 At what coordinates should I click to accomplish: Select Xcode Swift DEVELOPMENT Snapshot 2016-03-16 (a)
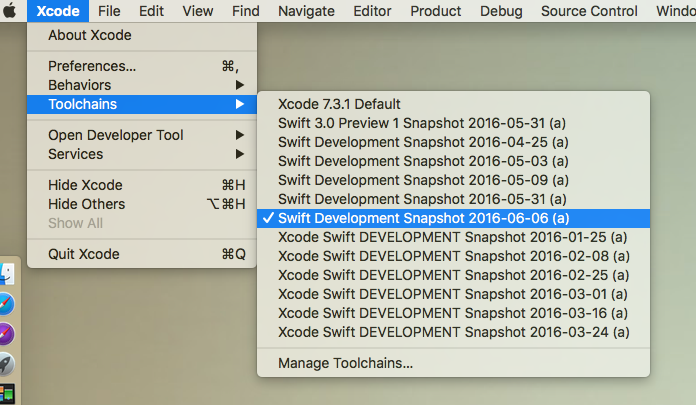pyautogui.click(x=453, y=314)
